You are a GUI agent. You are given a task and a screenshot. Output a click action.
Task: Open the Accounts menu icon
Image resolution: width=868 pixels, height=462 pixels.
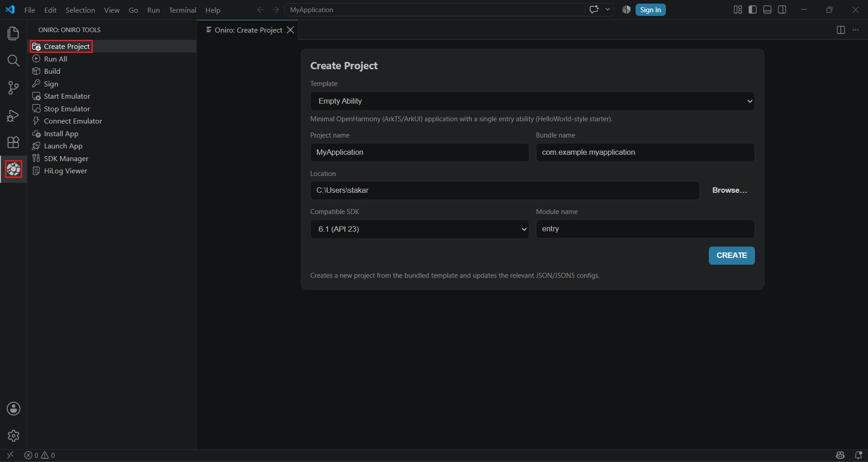click(x=14, y=409)
